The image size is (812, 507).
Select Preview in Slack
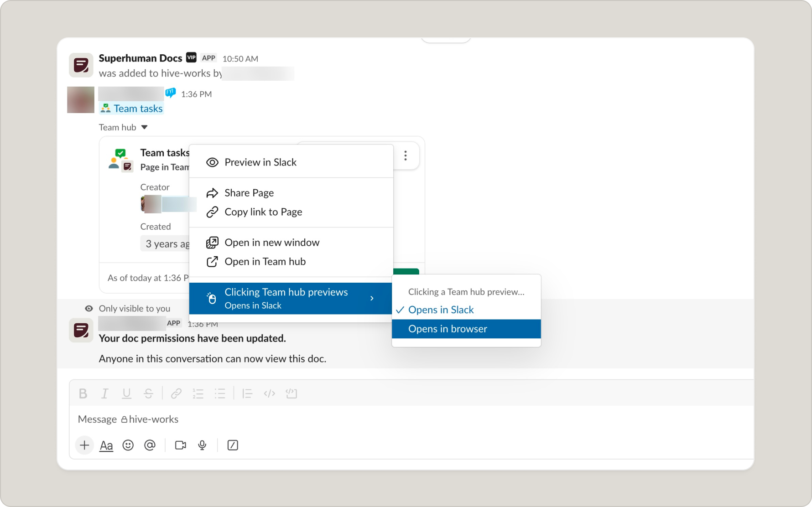coord(291,162)
